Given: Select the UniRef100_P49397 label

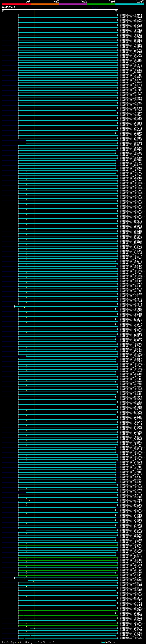Looking at the screenshot, I should [131, 113].
